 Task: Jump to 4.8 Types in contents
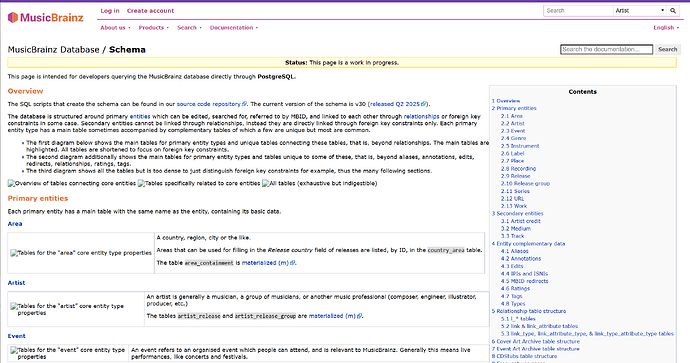(513, 304)
